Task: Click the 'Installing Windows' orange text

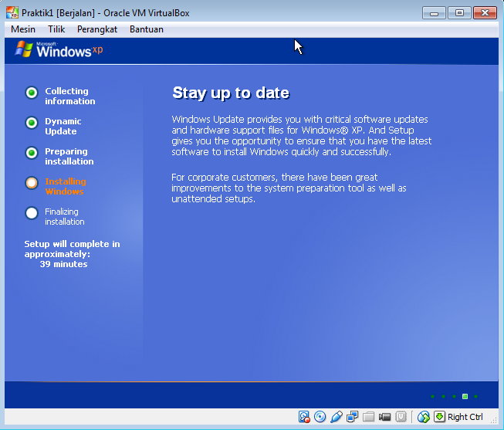Action: (66, 186)
